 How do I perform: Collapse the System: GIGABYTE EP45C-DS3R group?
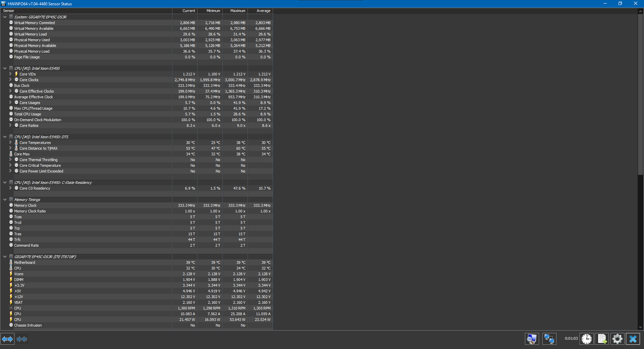(5, 17)
